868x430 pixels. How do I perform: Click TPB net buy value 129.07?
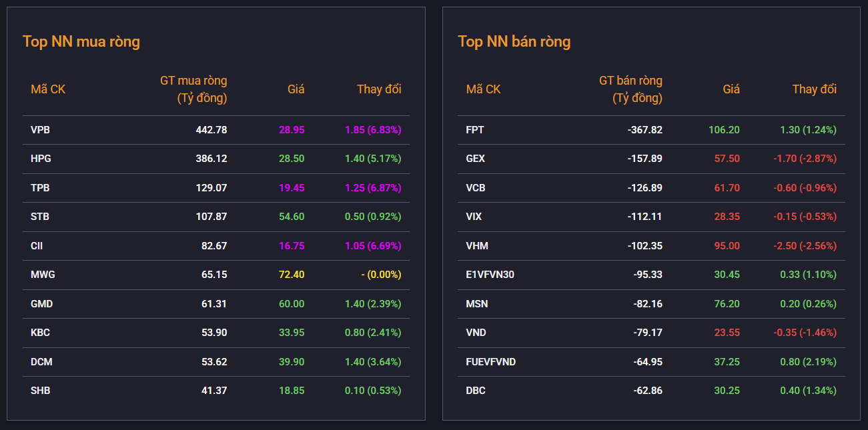pyautogui.click(x=211, y=188)
